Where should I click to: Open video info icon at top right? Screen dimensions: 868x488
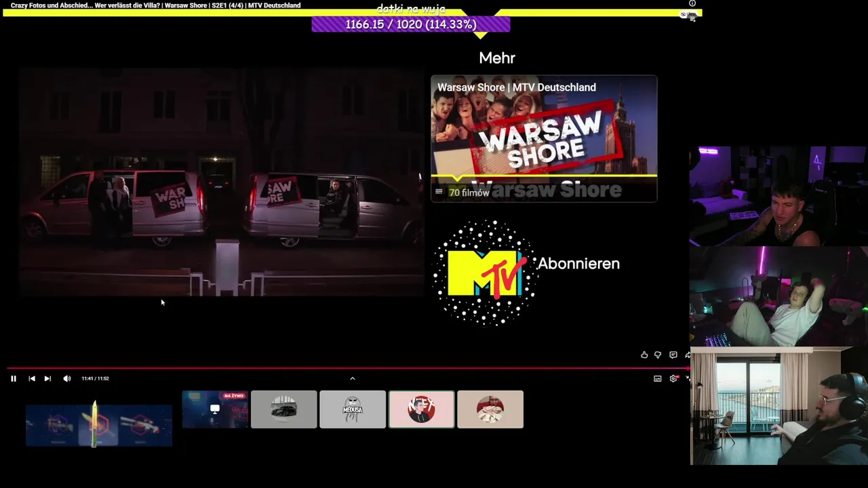pyautogui.click(x=692, y=3)
